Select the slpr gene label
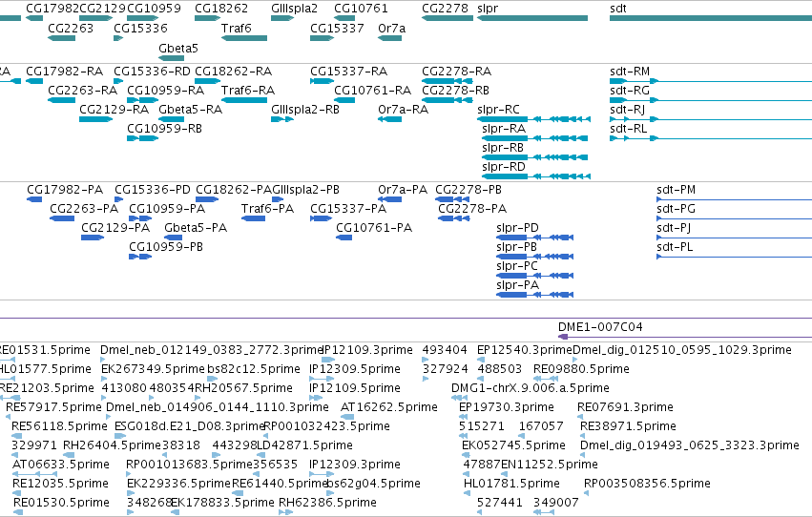812x517 pixels. (x=488, y=9)
